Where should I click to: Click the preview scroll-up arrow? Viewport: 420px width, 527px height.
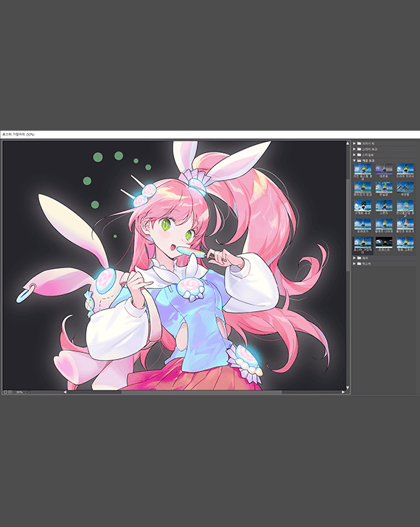click(x=347, y=144)
